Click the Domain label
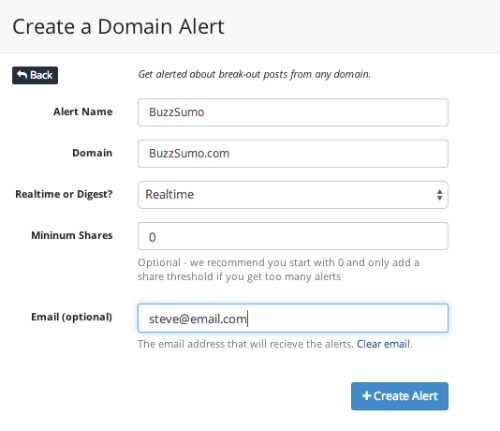The width and height of the screenshot is (500, 431). tap(92, 153)
